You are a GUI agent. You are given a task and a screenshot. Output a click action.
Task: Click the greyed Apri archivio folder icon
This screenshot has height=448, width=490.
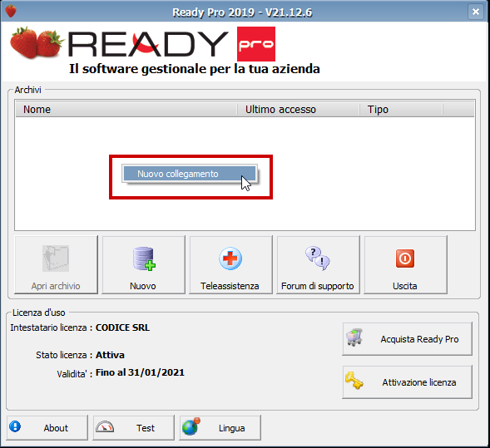tap(56, 258)
